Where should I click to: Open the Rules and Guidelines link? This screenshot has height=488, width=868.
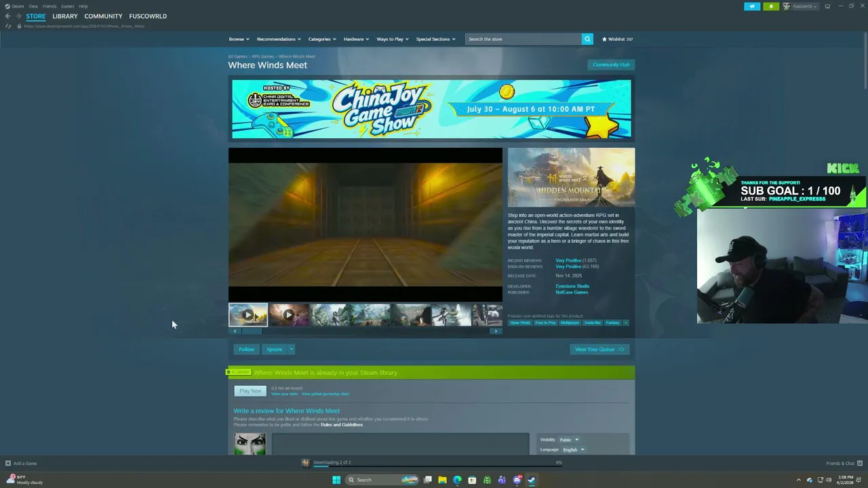342,424
